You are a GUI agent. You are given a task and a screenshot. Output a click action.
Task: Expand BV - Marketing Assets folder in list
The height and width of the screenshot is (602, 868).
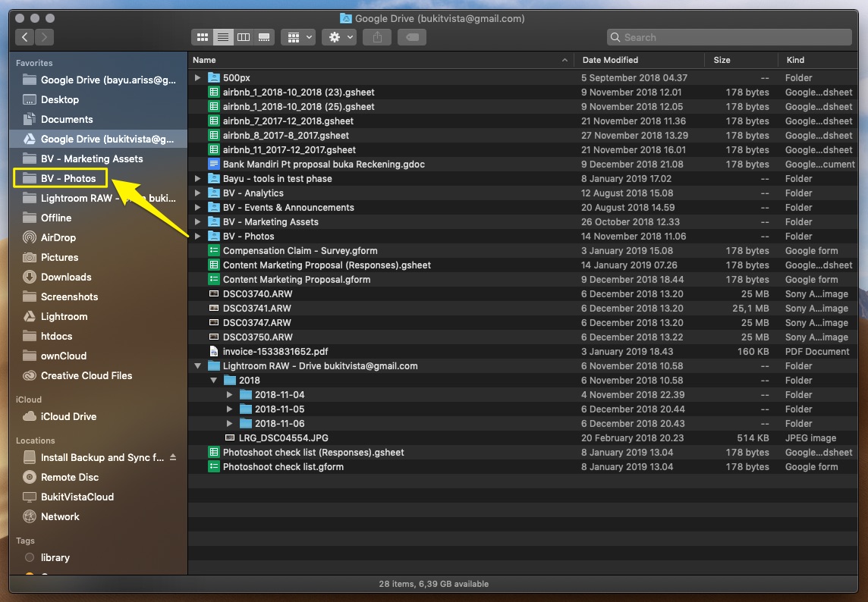pyautogui.click(x=197, y=222)
